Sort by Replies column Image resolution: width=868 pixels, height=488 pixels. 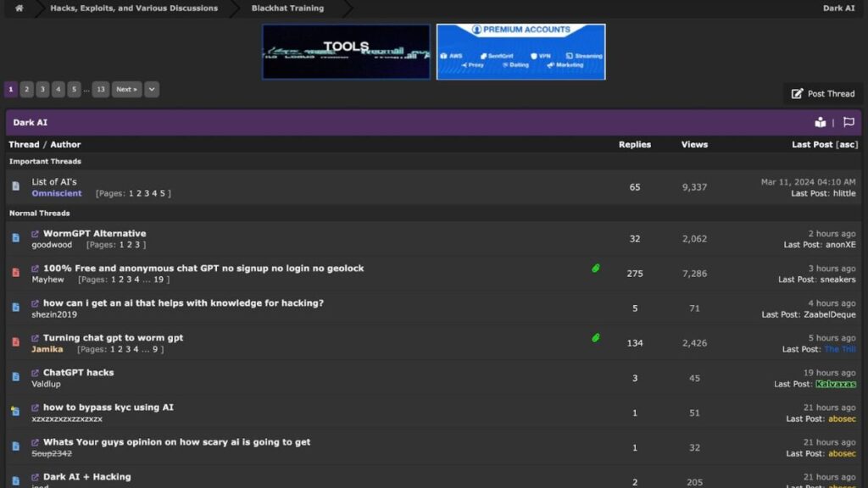635,144
